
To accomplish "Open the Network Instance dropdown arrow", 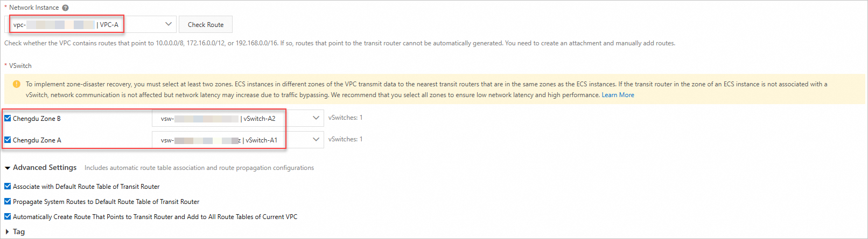I will point(169,24).
